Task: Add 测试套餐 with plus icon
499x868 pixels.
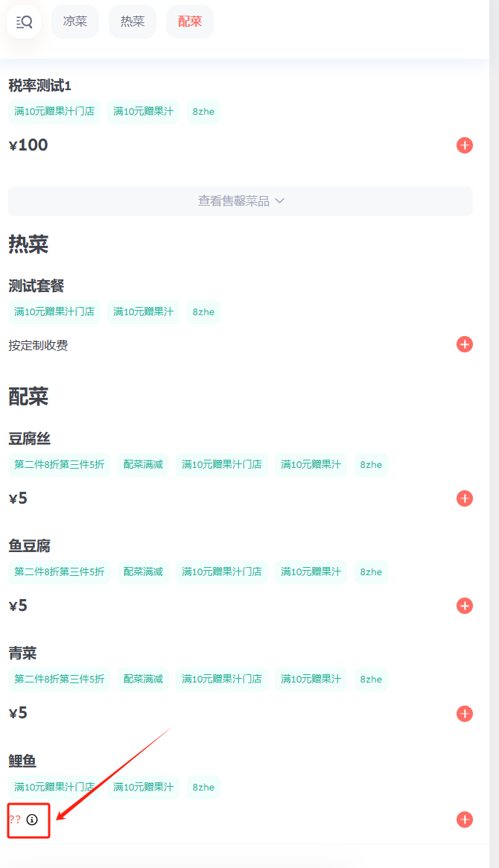Action: coord(465,344)
